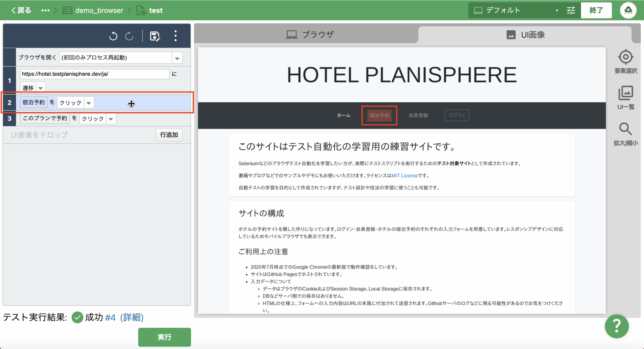
Task: Open the green help question button
Action: pos(616,326)
